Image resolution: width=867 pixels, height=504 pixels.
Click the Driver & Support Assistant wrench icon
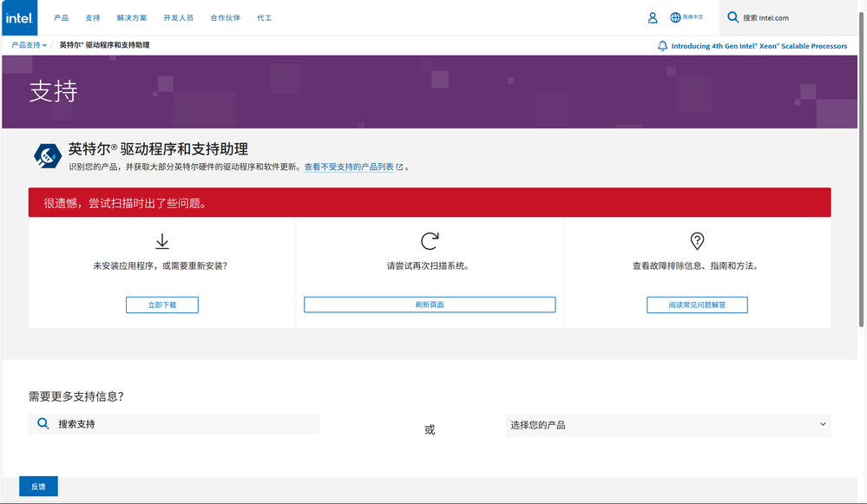48,156
